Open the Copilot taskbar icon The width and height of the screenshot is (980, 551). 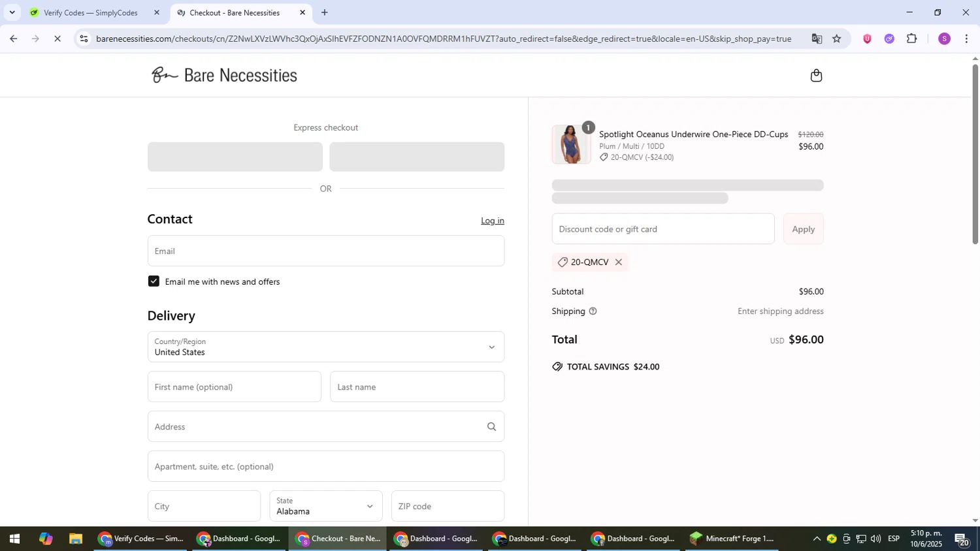click(x=45, y=539)
